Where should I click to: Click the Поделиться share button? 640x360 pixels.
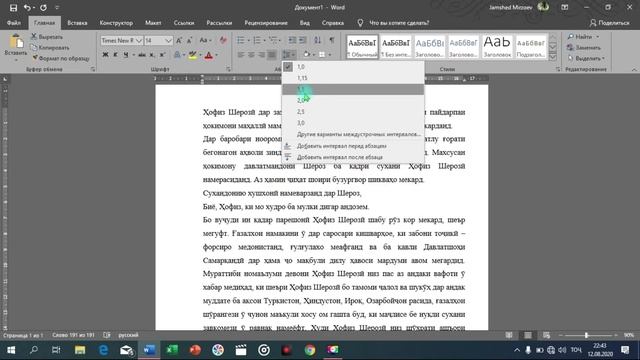pos(610,23)
